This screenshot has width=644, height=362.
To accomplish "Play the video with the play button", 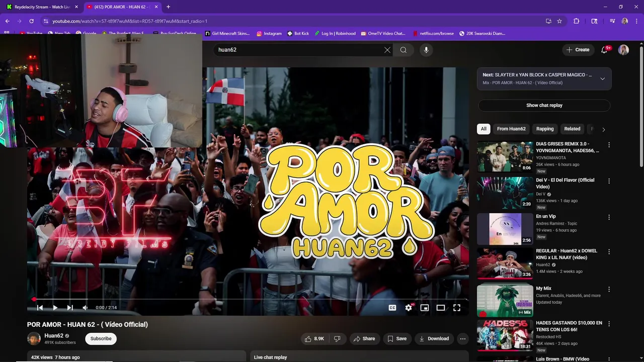I will [x=55, y=308].
